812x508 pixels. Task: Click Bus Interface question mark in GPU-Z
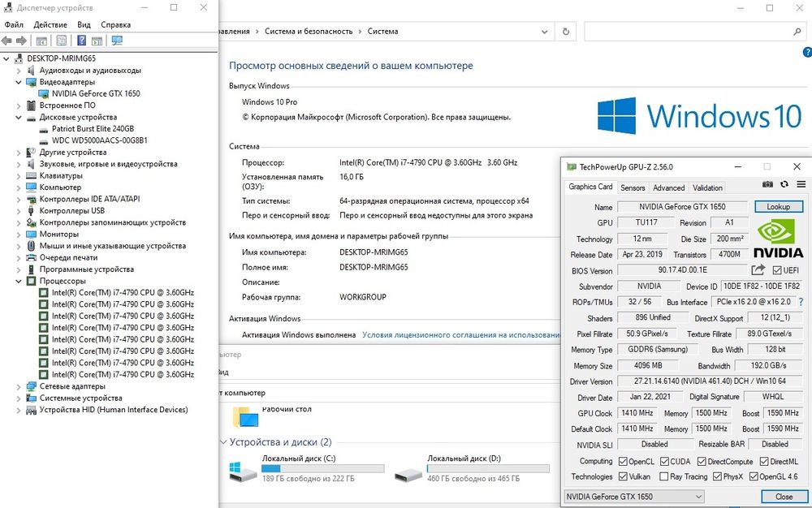point(801,302)
